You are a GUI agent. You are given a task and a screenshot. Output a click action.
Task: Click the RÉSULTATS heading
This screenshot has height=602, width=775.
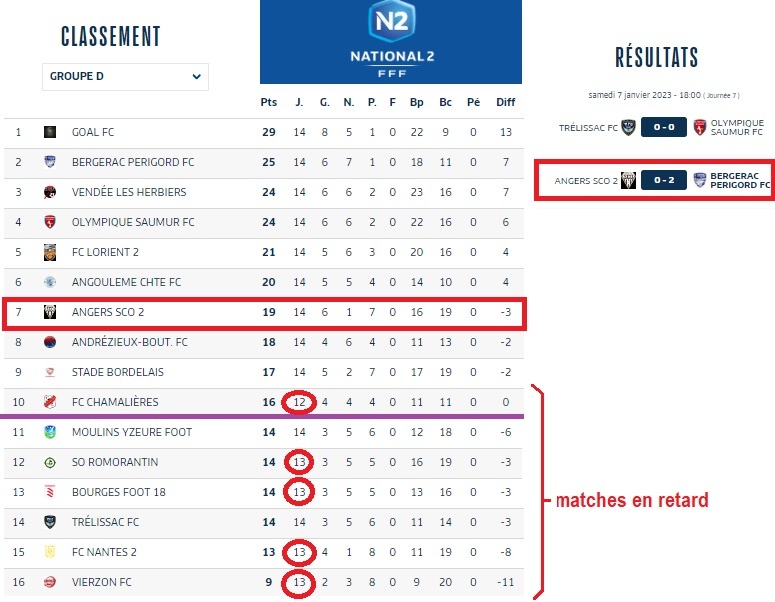coord(656,57)
